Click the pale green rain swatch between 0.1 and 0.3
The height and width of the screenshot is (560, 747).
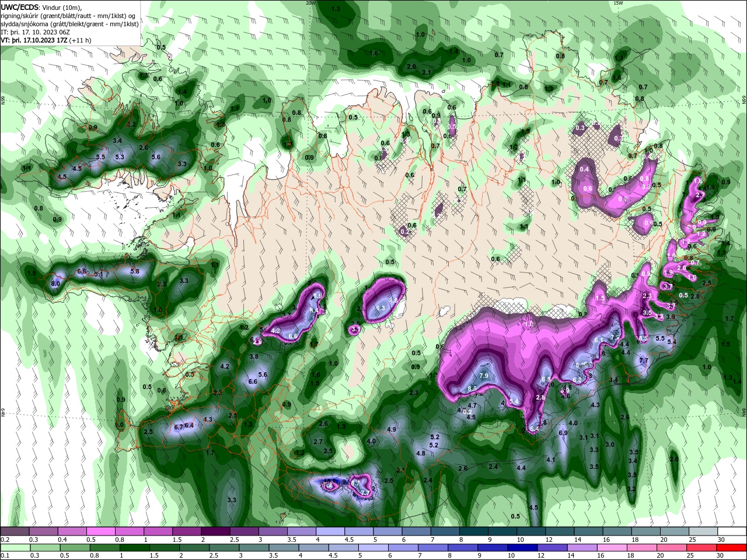(x=15, y=548)
